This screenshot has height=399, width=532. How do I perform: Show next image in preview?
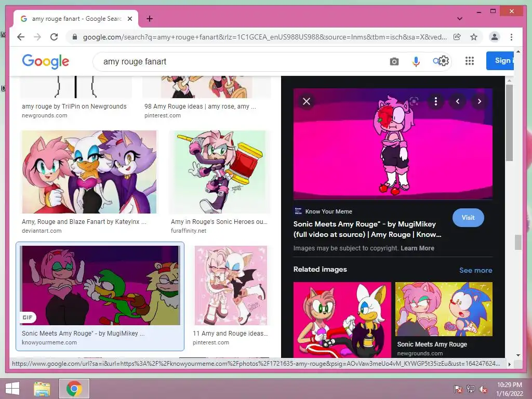[480, 101]
